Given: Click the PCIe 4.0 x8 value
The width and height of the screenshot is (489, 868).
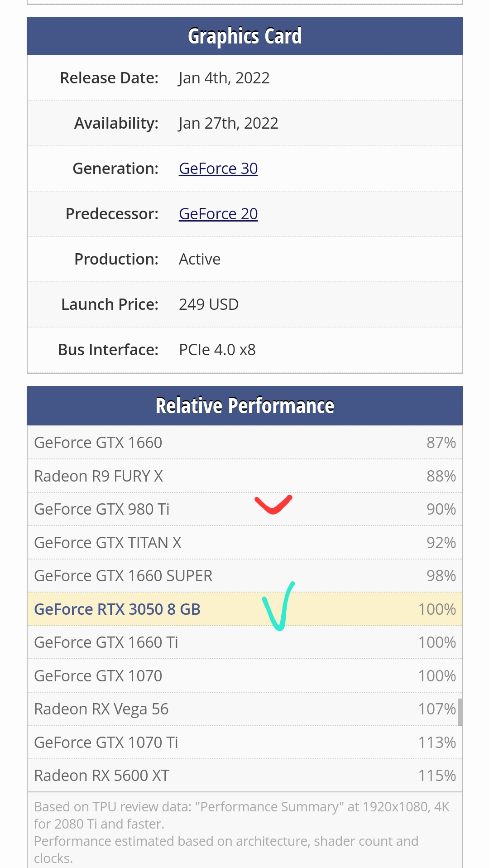Looking at the screenshot, I should pyautogui.click(x=217, y=350).
